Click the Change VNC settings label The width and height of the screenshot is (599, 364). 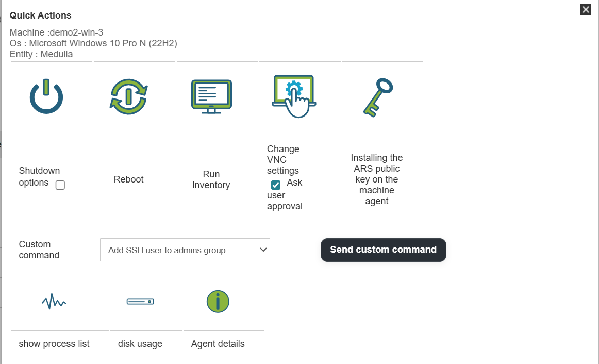click(283, 159)
